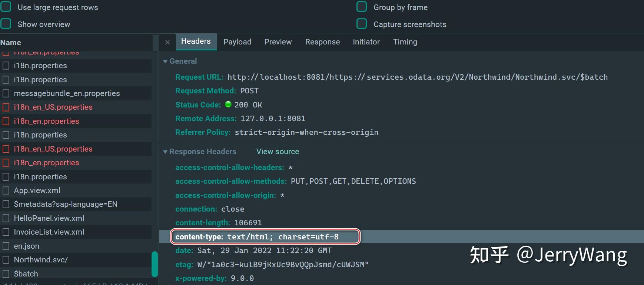Click green status indicator beside 200 OK
Viewport: 644px width, 285px height.
[x=228, y=104]
